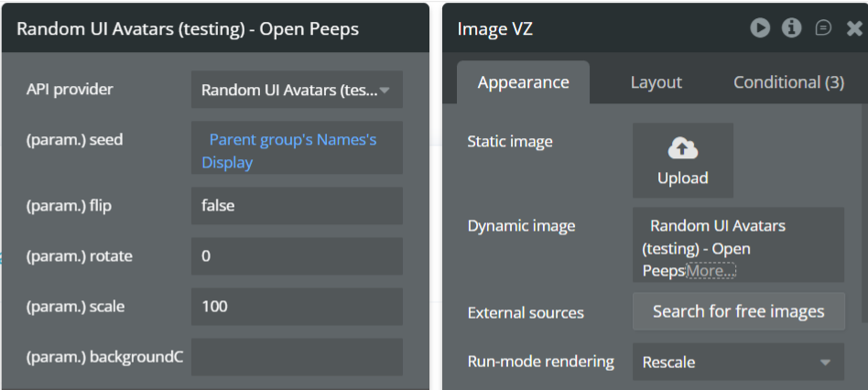
Task: Open the info icon for Image VZ
Action: pos(792,28)
